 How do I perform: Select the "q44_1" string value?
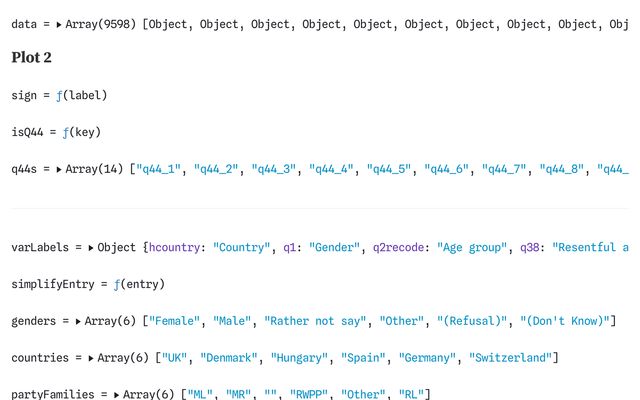pyautogui.click(x=159, y=169)
